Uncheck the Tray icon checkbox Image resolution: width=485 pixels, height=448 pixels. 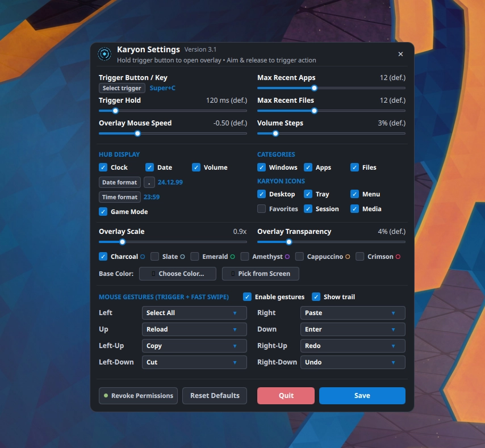308,194
